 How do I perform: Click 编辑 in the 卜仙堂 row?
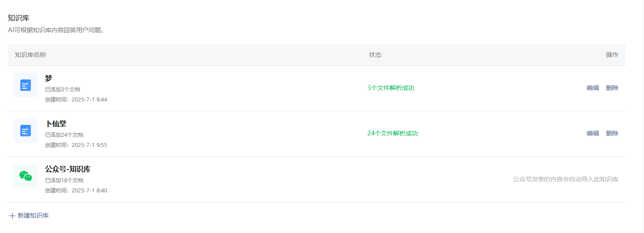593,133
